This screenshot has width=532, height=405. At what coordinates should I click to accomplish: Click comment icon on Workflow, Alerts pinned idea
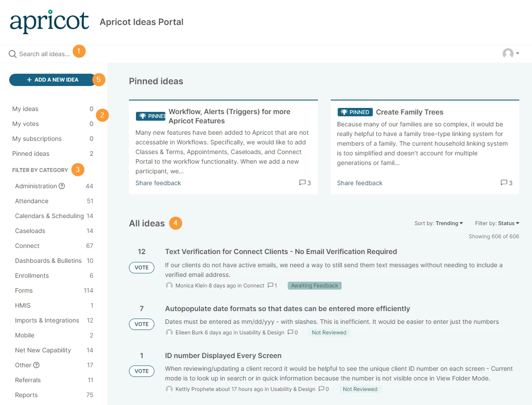(302, 183)
